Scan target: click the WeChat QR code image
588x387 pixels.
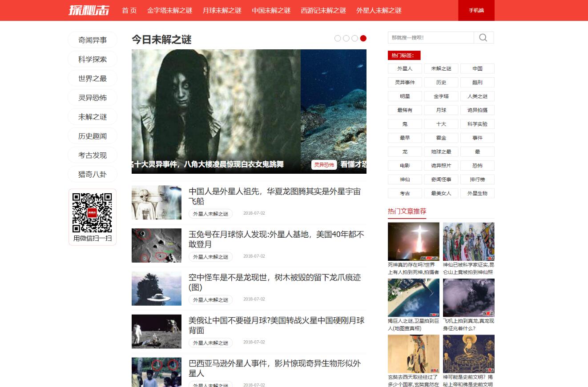(x=92, y=212)
